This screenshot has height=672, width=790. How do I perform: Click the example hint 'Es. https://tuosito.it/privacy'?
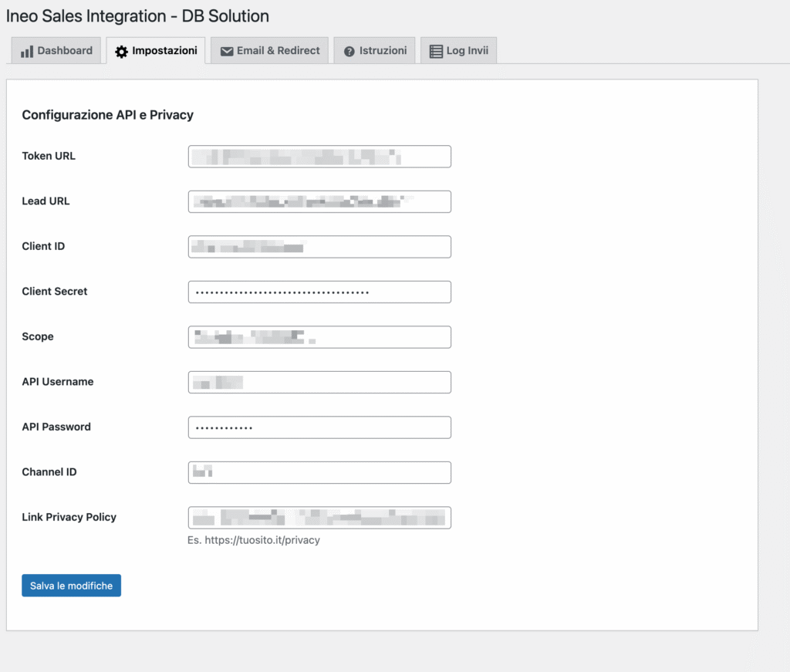253,540
